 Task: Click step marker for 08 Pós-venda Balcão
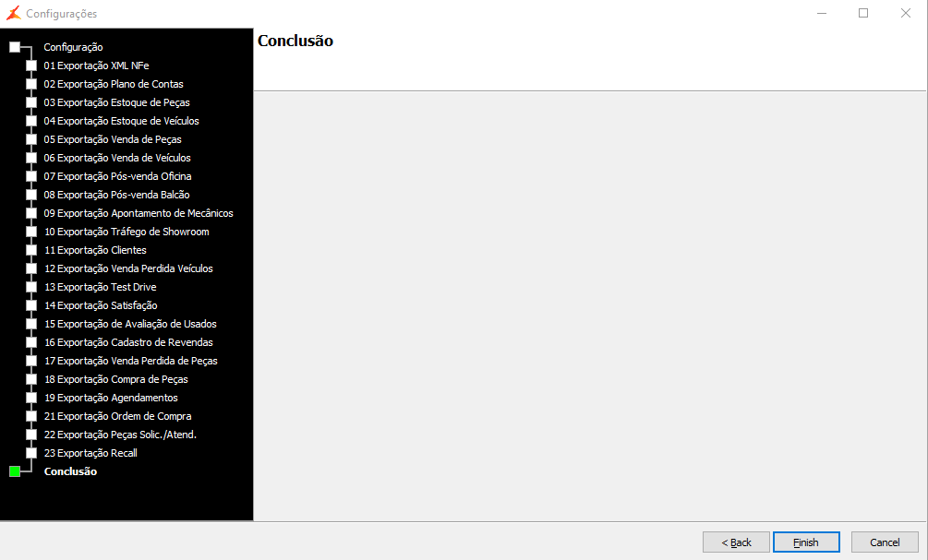pyautogui.click(x=31, y=195)
